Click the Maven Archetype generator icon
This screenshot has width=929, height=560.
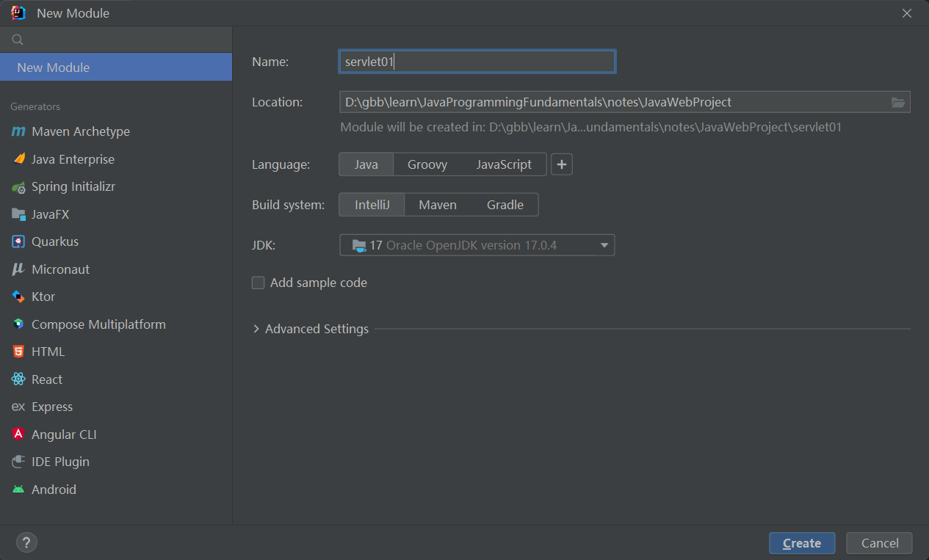18,131
